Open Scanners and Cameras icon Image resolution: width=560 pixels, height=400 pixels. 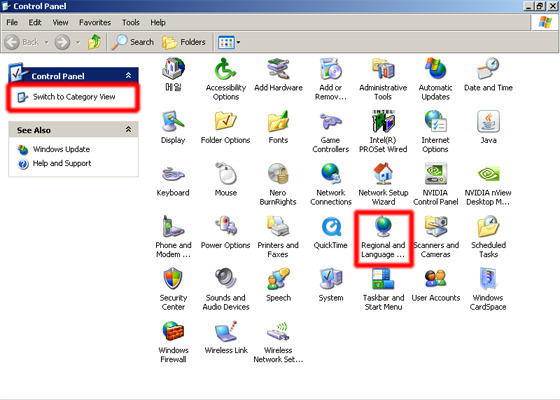tap(436, 236)
